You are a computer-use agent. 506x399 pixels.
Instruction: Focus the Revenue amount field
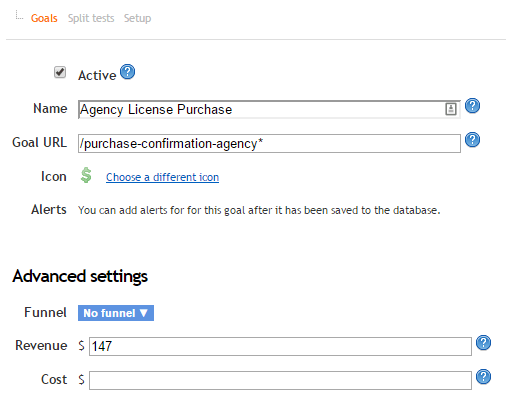pos(280,346)
